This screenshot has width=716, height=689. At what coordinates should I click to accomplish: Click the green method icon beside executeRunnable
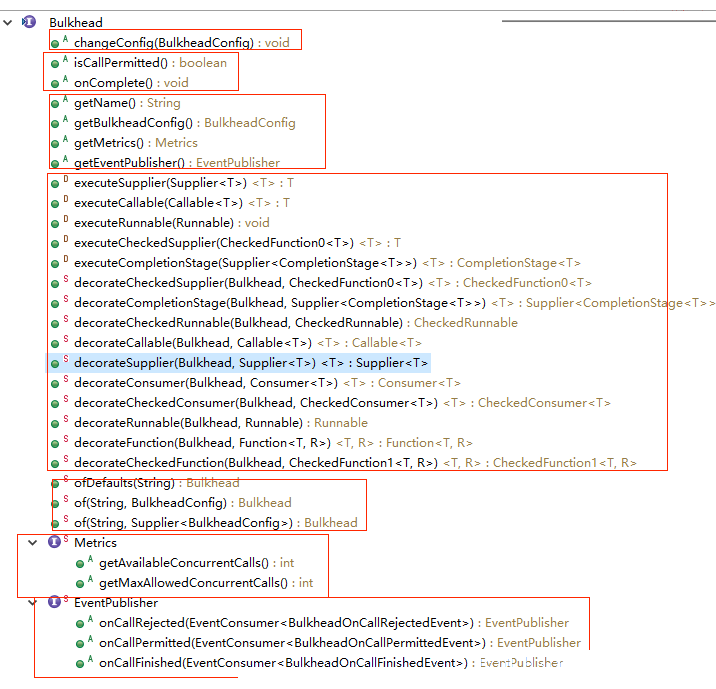[55, 224]
